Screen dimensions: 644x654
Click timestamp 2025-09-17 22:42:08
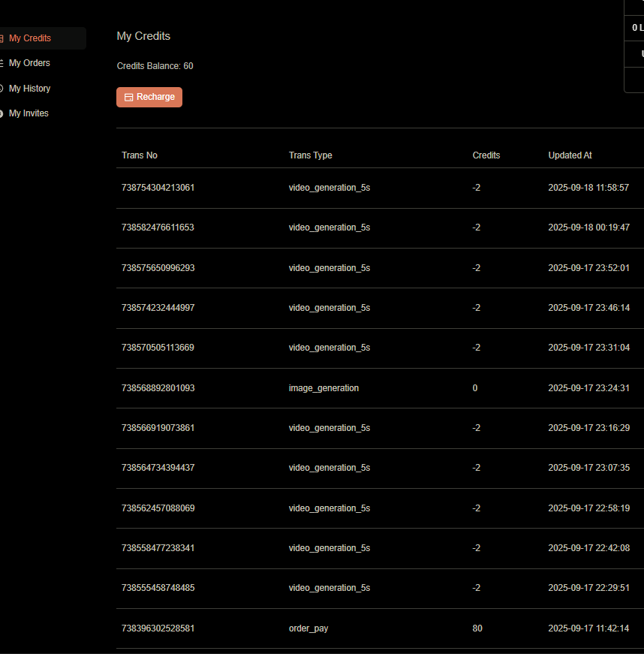pos(588,548)
